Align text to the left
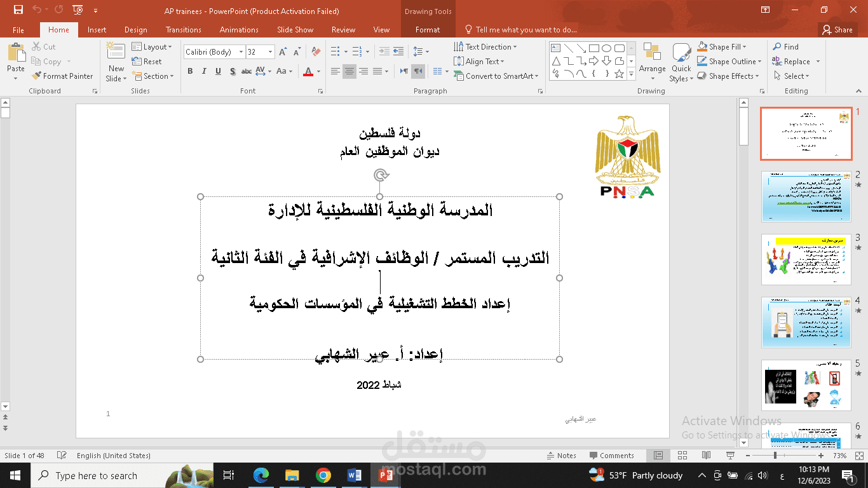Image resolution: width=868 pixels, height=488 pixels. coord(336,71)
